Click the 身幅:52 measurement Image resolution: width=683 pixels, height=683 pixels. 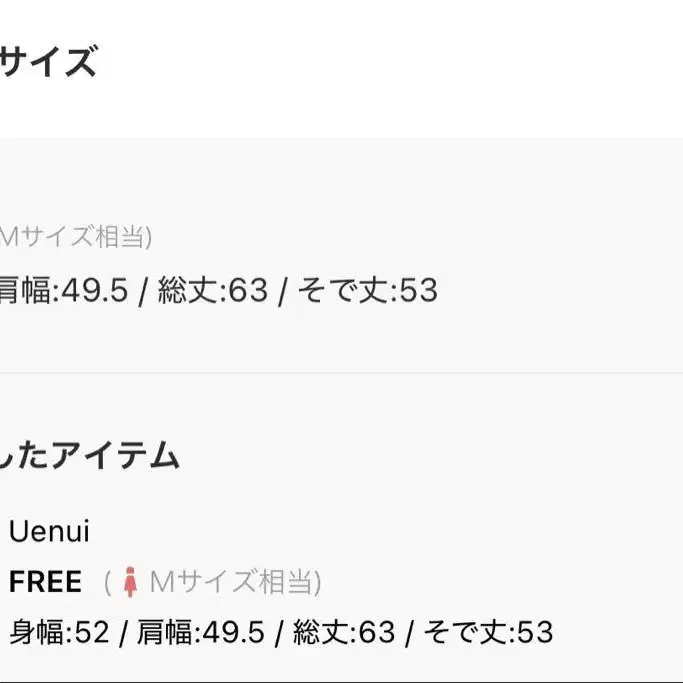pos(59,632)
